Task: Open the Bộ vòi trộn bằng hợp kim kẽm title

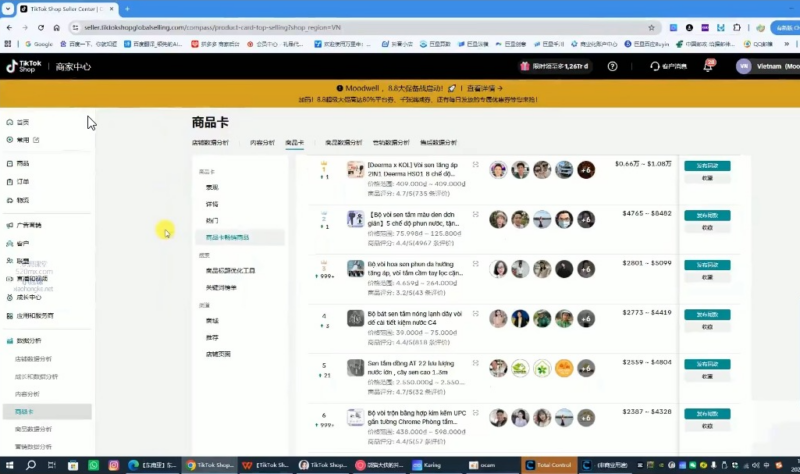Action: click(417, 417)
